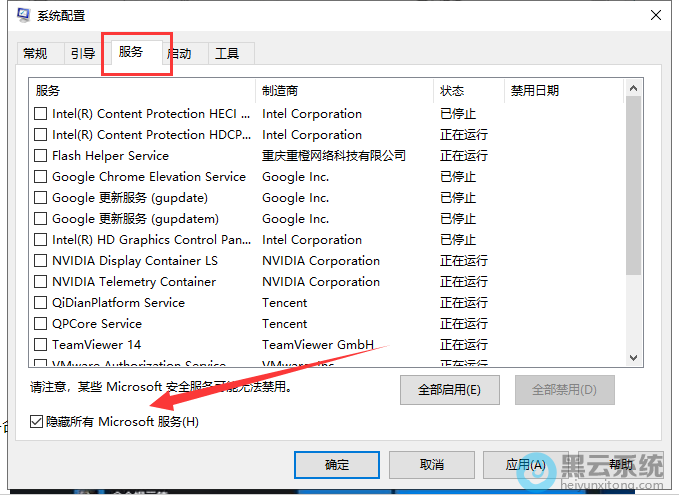
Task: Select the 服务 tab
Action: click(131, 52)
